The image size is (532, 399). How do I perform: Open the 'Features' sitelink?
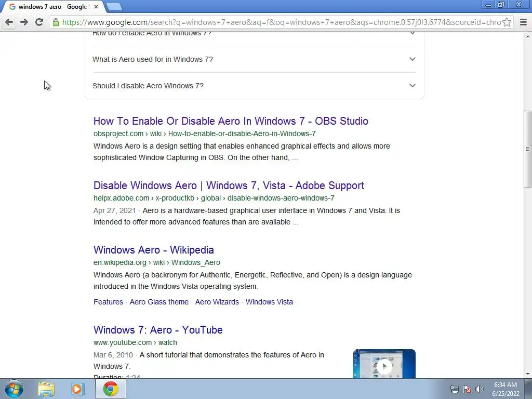coord(108,302)
